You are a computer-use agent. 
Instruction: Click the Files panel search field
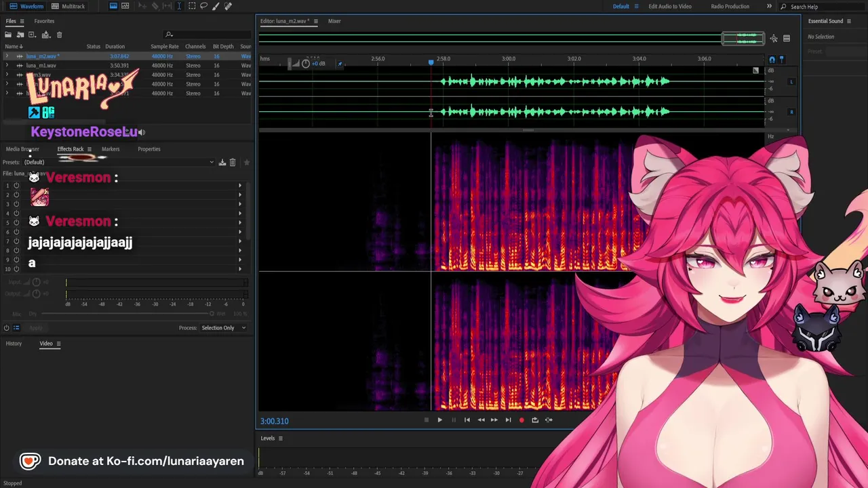[x=207, y=35]
